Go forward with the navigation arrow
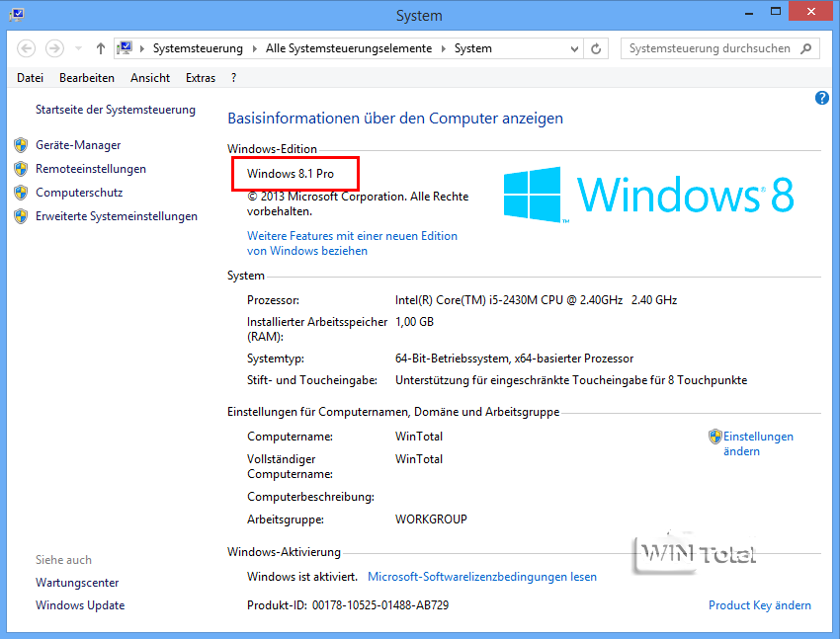 coord(54,48)
